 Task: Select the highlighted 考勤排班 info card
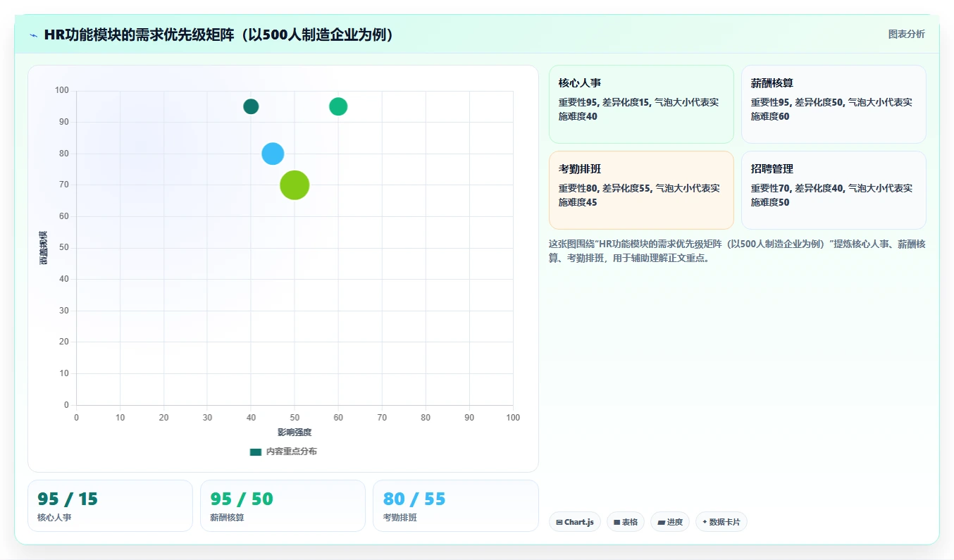(x=641, y=190)
